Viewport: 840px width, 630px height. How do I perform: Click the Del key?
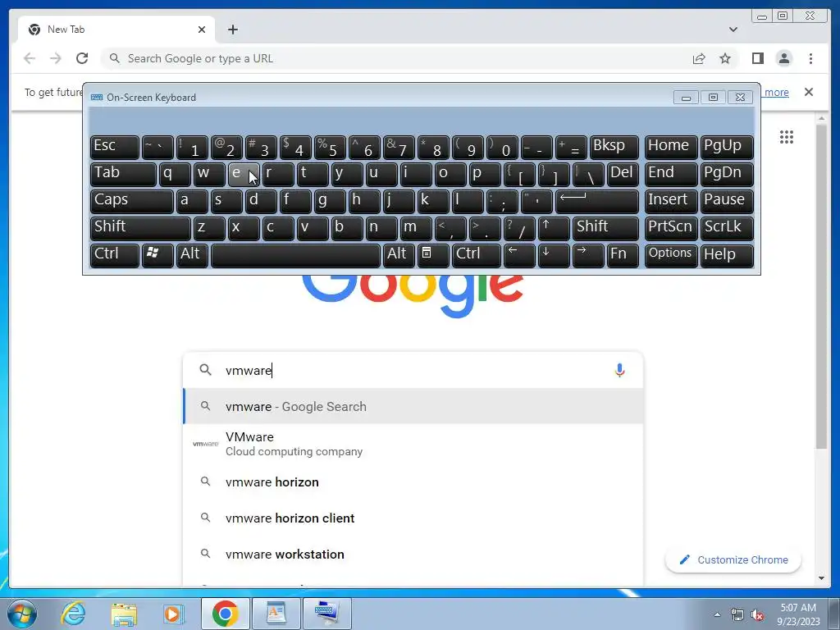click(623, 175)
